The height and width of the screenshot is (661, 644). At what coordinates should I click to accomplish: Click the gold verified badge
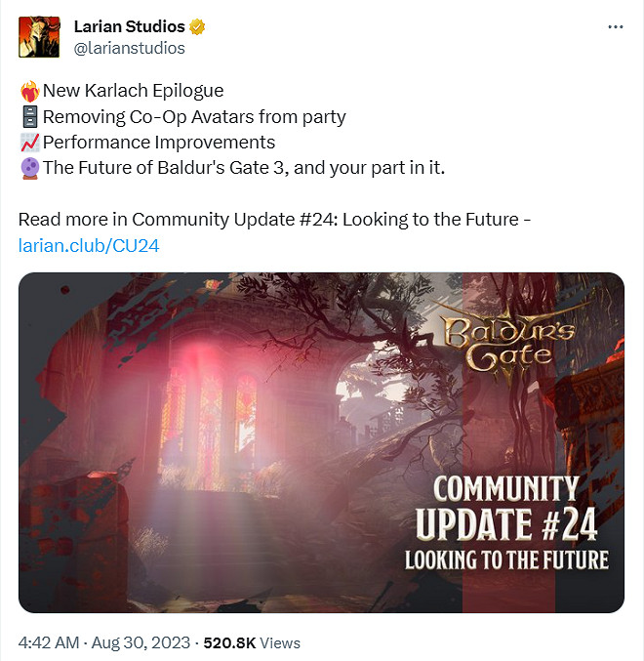pyautogui.click(x=197, y=27)
